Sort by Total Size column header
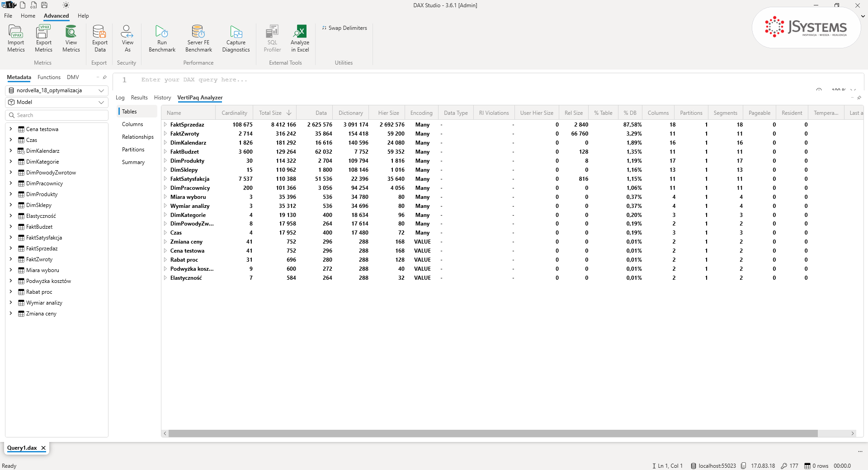868x470 pixels. pos(275,113)
